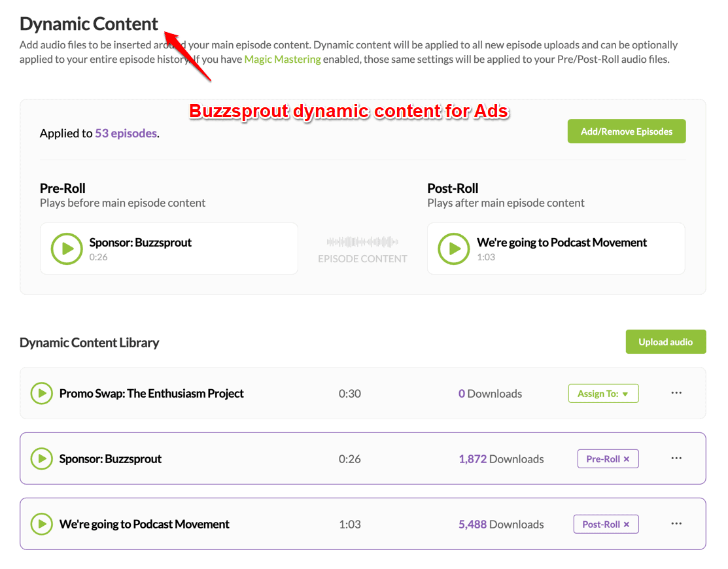Remove the Post-Roll assignment tag
The height and width of the screenshot is (569, 728).
pos(627,524)
